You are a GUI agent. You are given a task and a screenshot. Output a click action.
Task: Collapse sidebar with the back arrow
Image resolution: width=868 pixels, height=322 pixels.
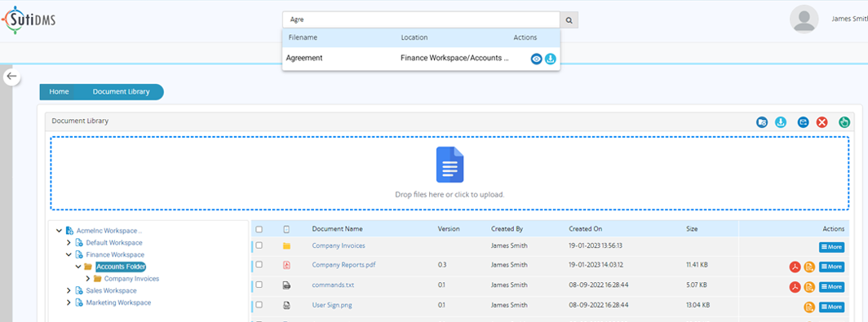click(x=12, y=77)
